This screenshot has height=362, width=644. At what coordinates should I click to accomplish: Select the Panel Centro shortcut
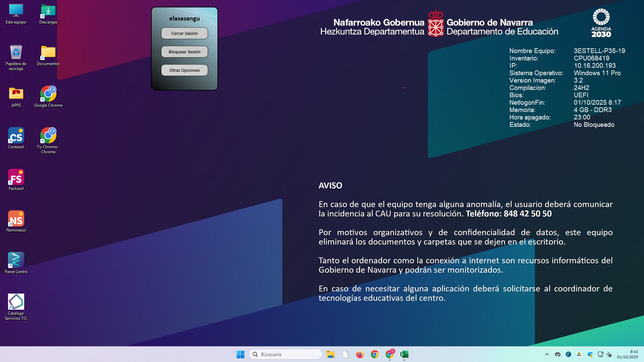[x=16, y=263]
